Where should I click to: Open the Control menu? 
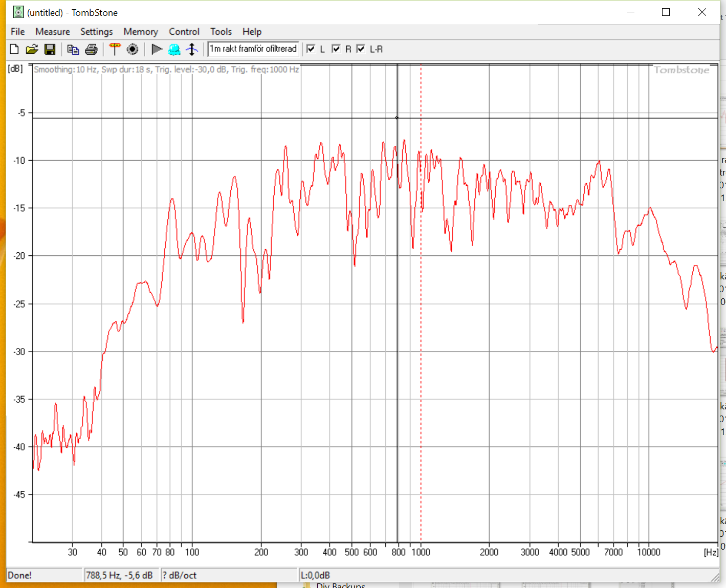point(184,32)
